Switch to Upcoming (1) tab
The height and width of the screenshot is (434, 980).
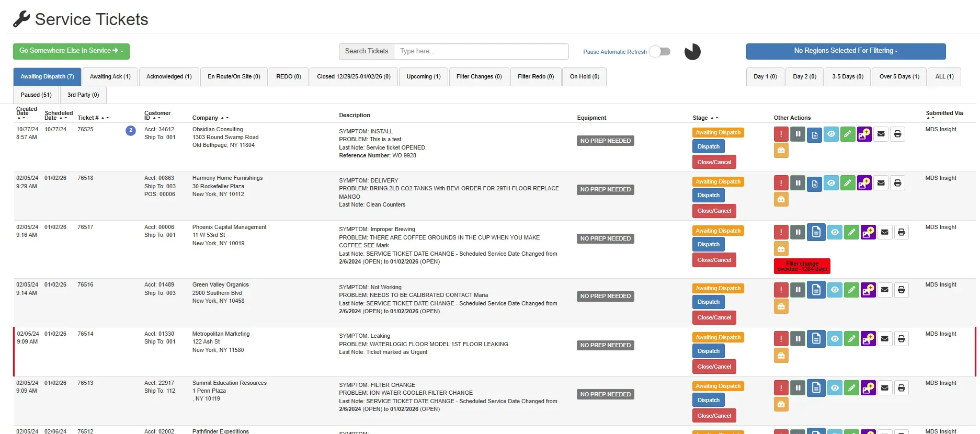coord(424,77)
